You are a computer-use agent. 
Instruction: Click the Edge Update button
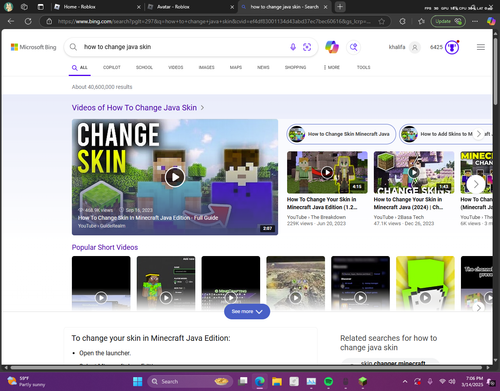coord(448,21)
